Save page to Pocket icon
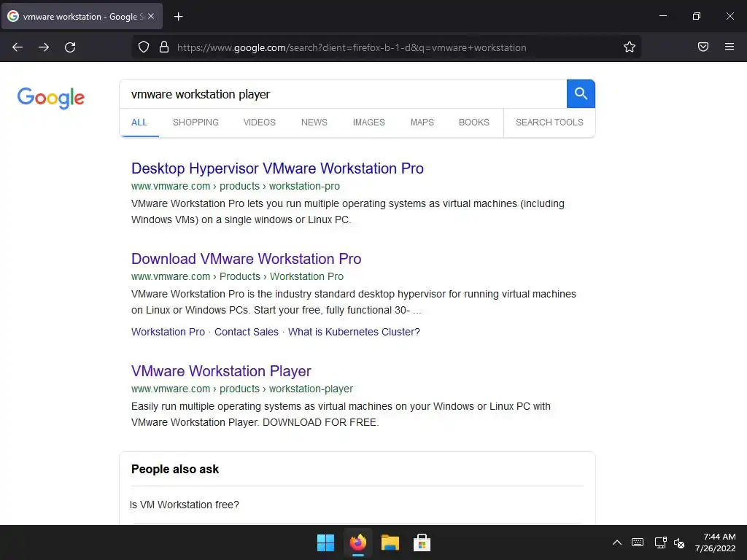This screenshot has width=747, height=560. pos(703,47)
